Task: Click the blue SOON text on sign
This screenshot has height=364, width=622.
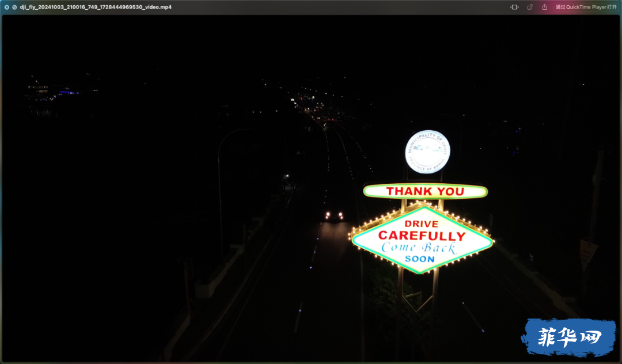Action: 420,259
